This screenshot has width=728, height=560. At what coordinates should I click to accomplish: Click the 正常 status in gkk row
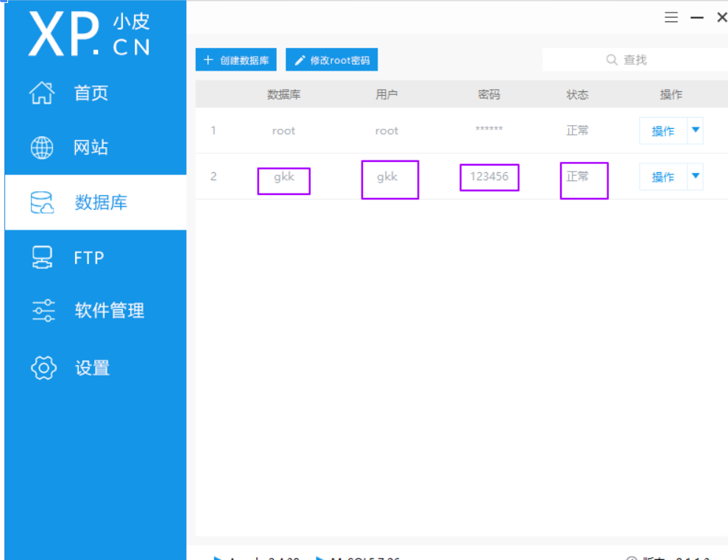[x=577, y=177]
